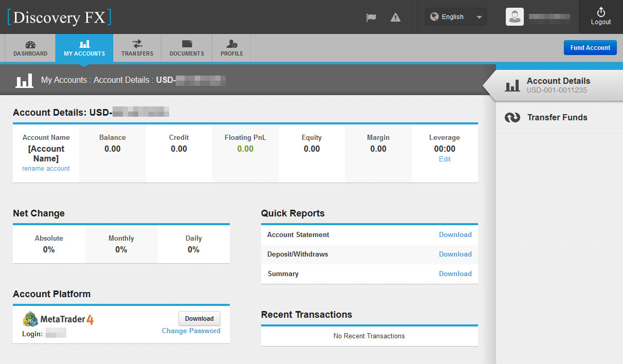Click the MetaTrader 4 logo
Screen dimensions: 623x364
(x=58, y=319)
